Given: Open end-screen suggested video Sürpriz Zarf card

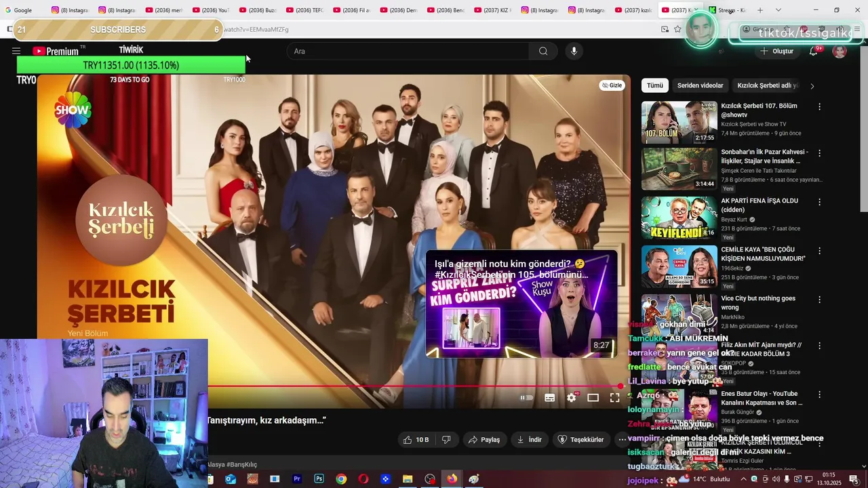Looking at the screenshot, I should (521, 304).
